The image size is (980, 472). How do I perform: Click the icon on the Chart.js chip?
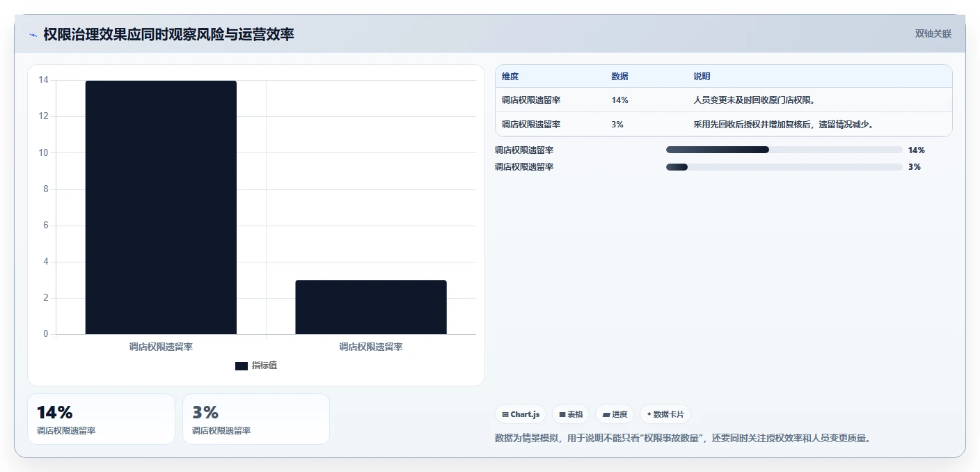point(505,414)
